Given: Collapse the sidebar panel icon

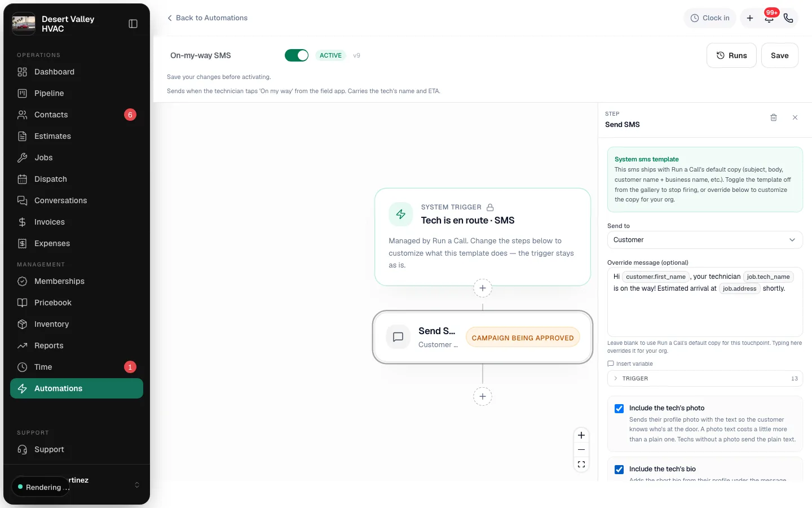Looking at the screenshot, I should point(133,24).
